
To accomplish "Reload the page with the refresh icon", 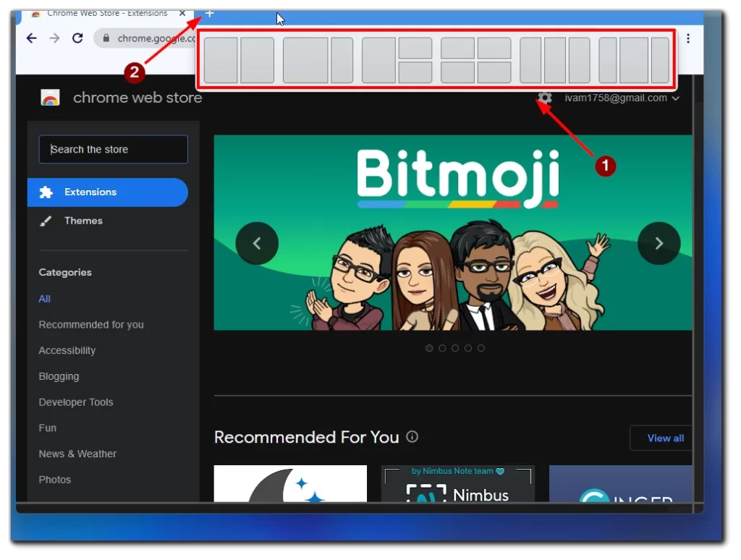I will click(77, 38).
